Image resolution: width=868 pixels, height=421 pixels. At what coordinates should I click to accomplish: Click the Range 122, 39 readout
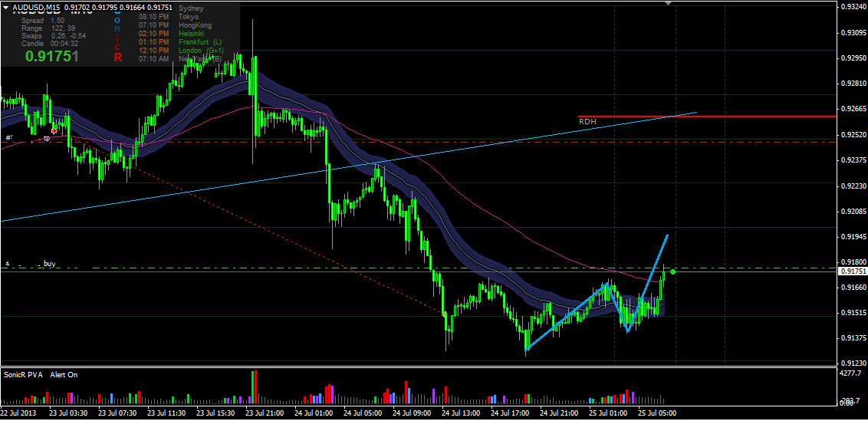(x=48, y=28)
